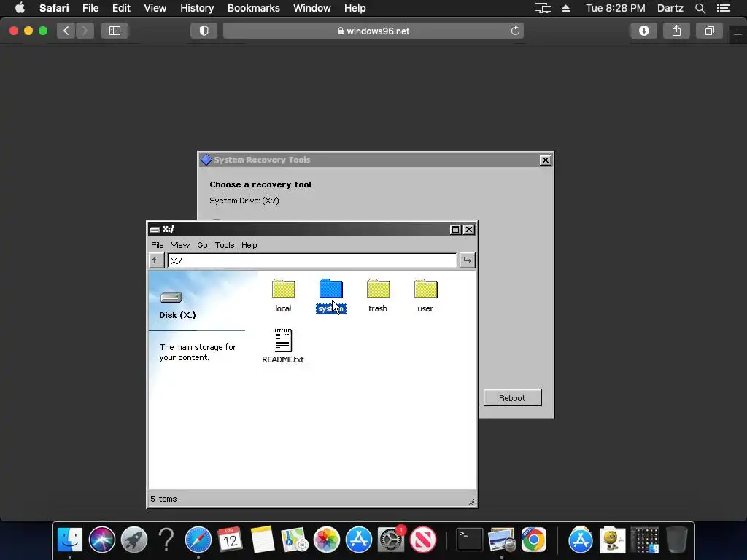
Task: Show Safari tab overview
Action: [709, 31]
